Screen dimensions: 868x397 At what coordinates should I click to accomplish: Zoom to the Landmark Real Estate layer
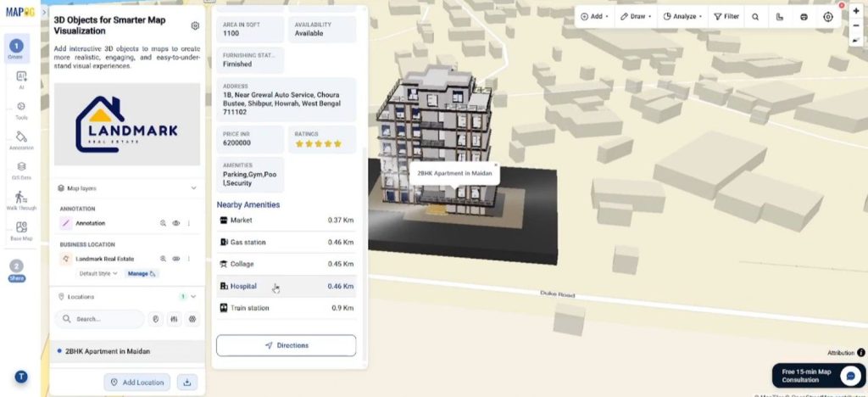(x=164, y=259)
